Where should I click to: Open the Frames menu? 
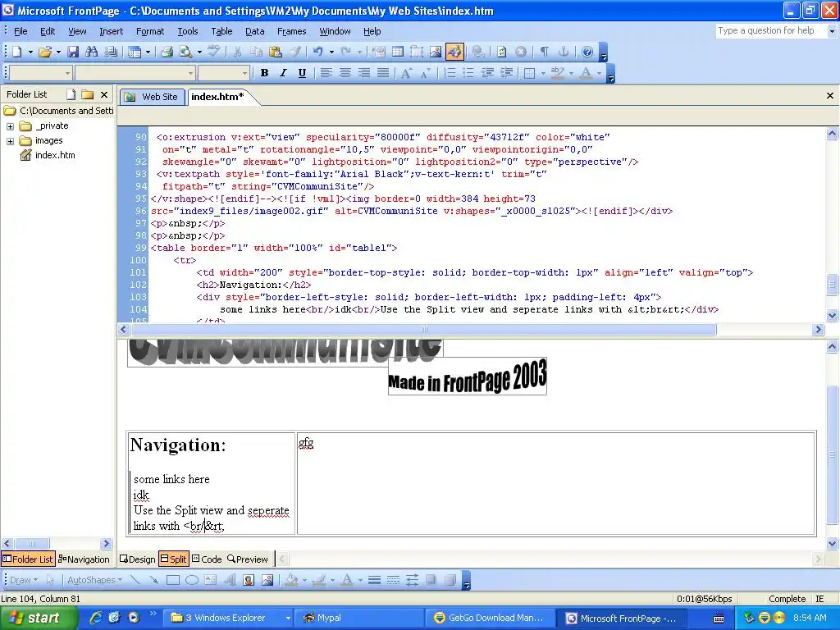(x=291, y=32)
